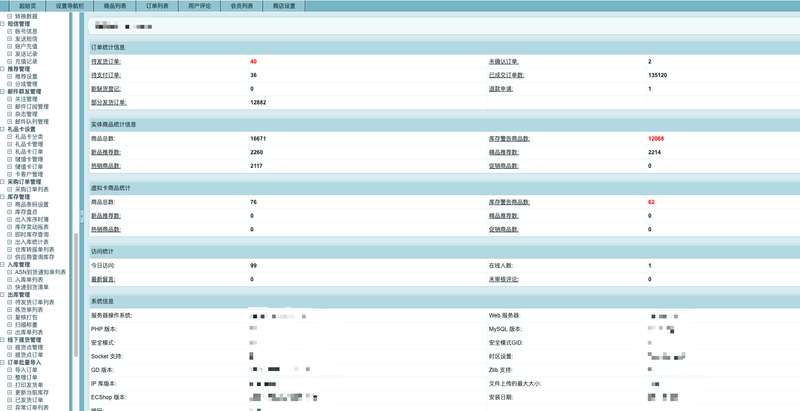Viewport: 800px width, 411px height.
Task: Click the icon beside 库存盘点
Action: 9,212
